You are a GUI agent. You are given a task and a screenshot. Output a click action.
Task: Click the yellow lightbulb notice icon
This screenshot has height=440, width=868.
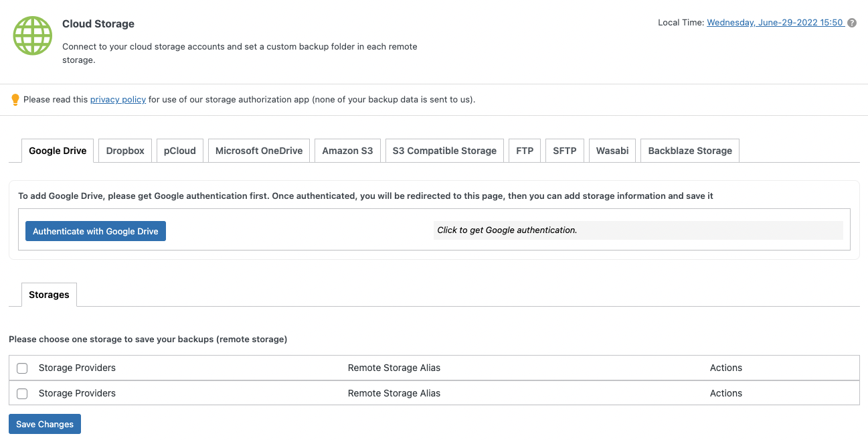(15, 100)
